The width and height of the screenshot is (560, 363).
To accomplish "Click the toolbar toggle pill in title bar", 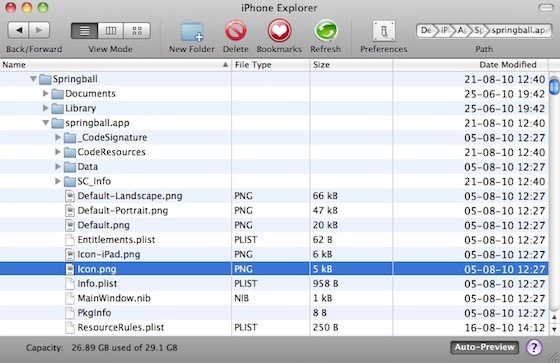I will tap(546, 8).
